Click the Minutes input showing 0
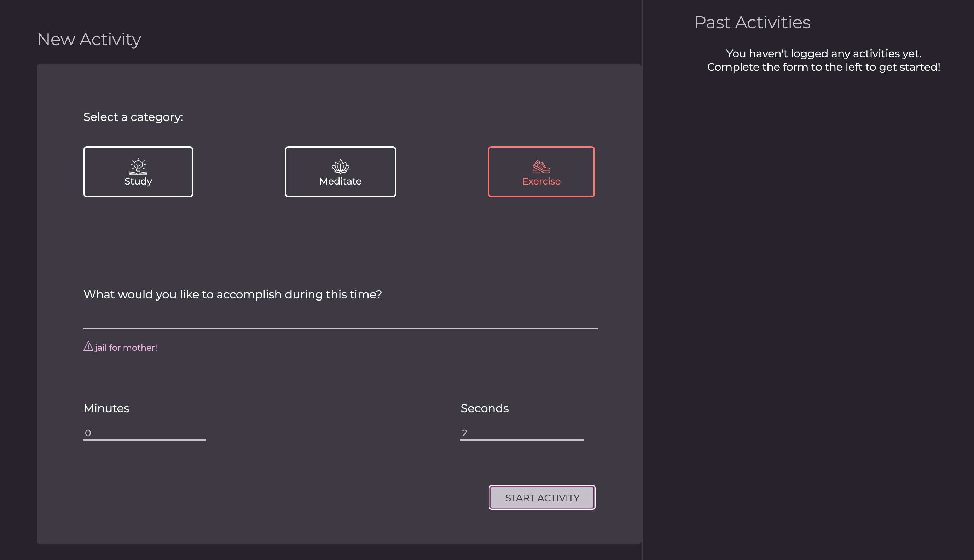 pyautogui.click(x=144, y=433)
